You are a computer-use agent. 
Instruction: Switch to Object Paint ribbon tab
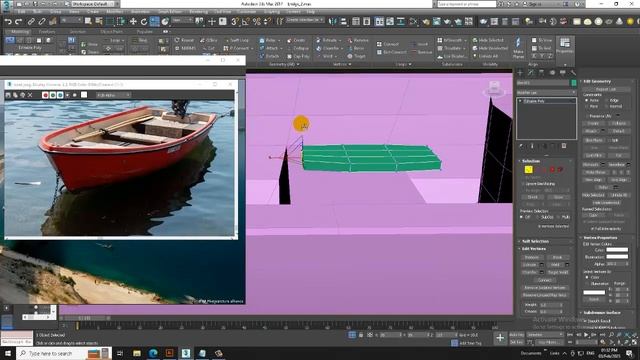pyautogui.click(x=111, y=31)
